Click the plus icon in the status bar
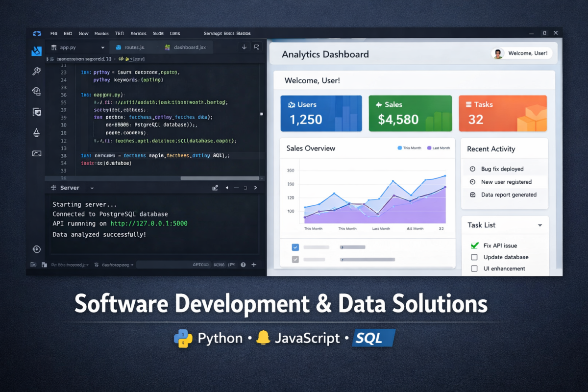588x392 pixels. pyautogui.click(x=254, y=265)
